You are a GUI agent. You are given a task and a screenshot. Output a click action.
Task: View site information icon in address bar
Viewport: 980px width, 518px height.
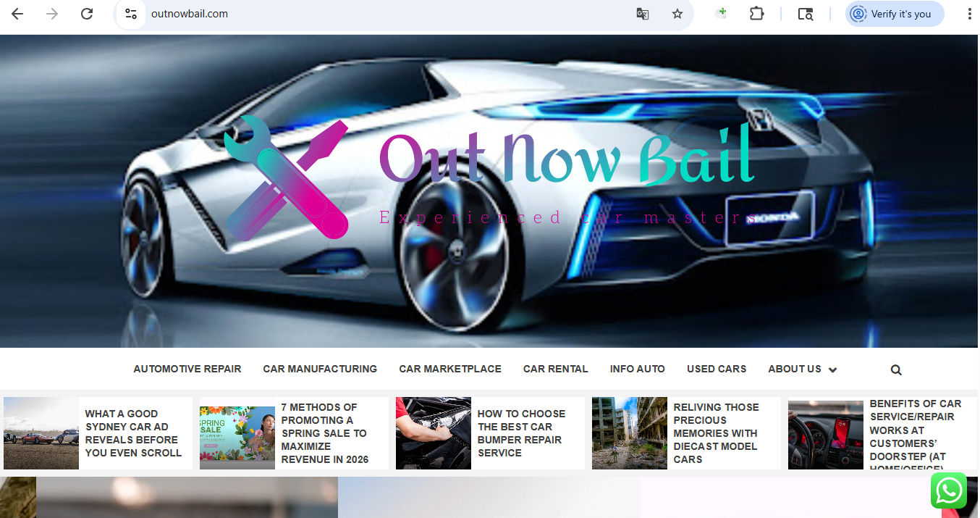tap(131, 14)
